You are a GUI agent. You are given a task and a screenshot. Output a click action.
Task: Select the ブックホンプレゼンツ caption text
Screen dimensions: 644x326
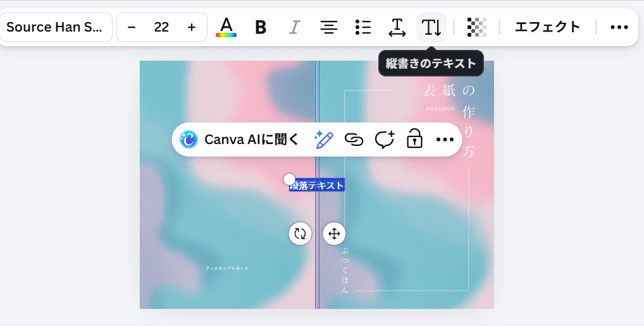(x=226, y=268)
